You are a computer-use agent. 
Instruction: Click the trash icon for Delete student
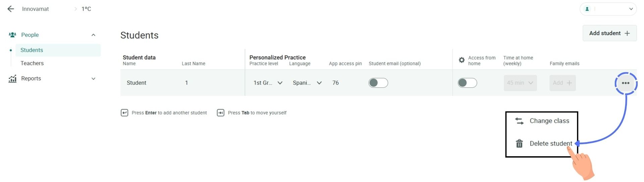pyautogui.click(x=519, y=144)
